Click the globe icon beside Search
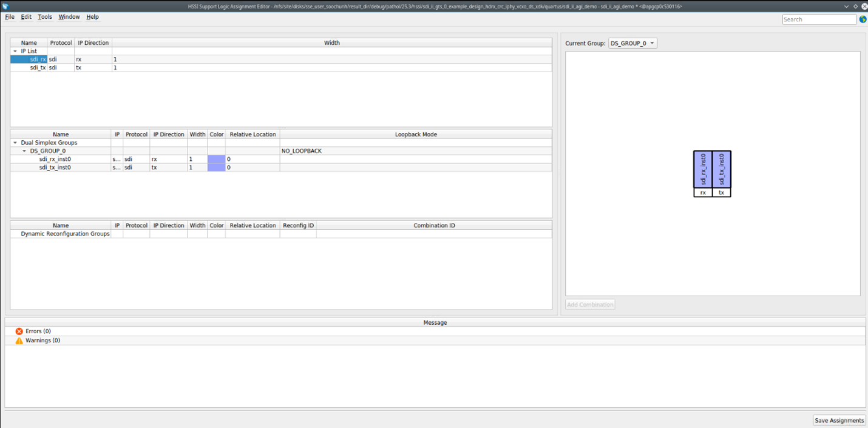 click(x=863, y=19)
